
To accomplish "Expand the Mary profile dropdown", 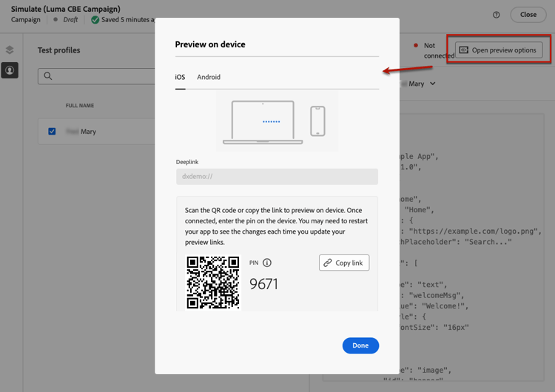I will (x=433, y=84).
